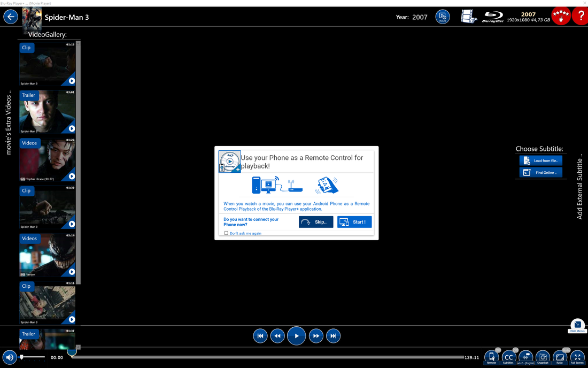Play the first Clip video lasting 01:13
This screenshot has height=368, width=588.
click(x=47, y=64)
